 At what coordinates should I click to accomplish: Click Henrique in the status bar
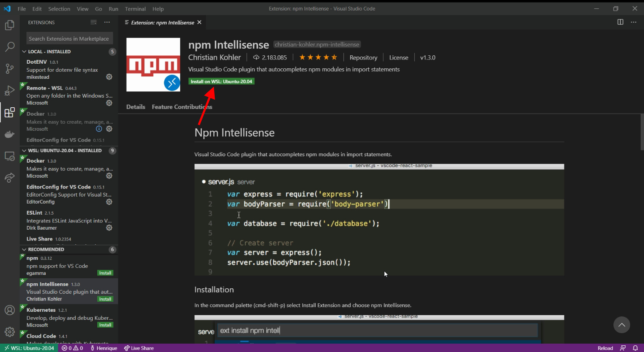tap(104, 348)
